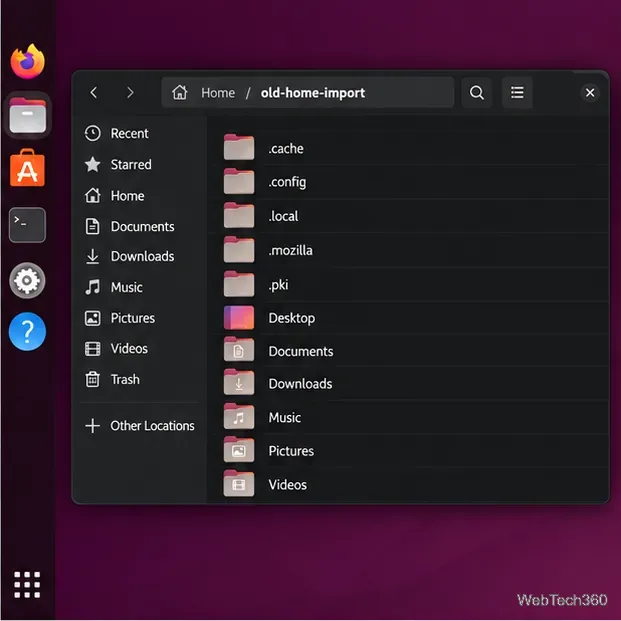Click the .local folder icon
The height and width of the screenshot is (621, 621).
(239, 215)
